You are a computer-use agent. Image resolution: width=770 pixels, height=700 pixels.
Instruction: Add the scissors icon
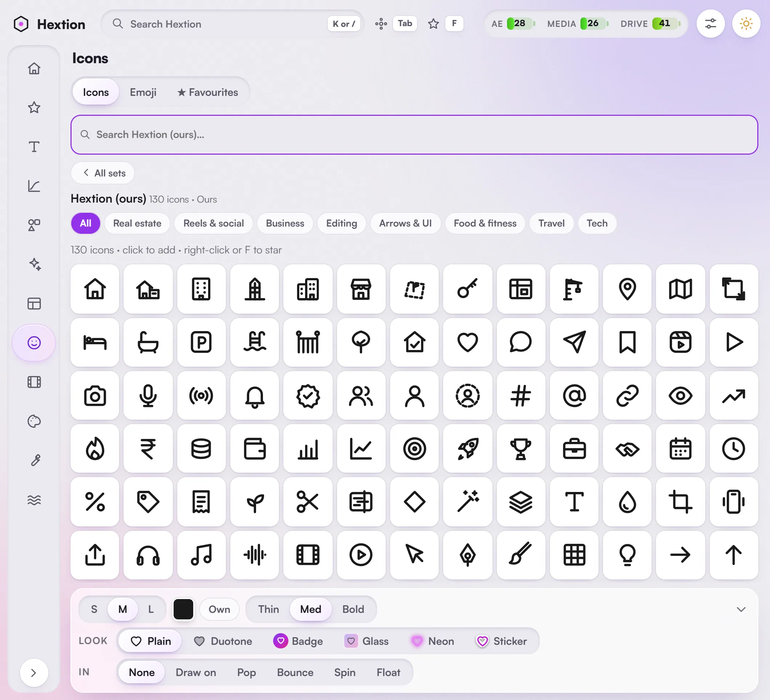coord(308,501)
